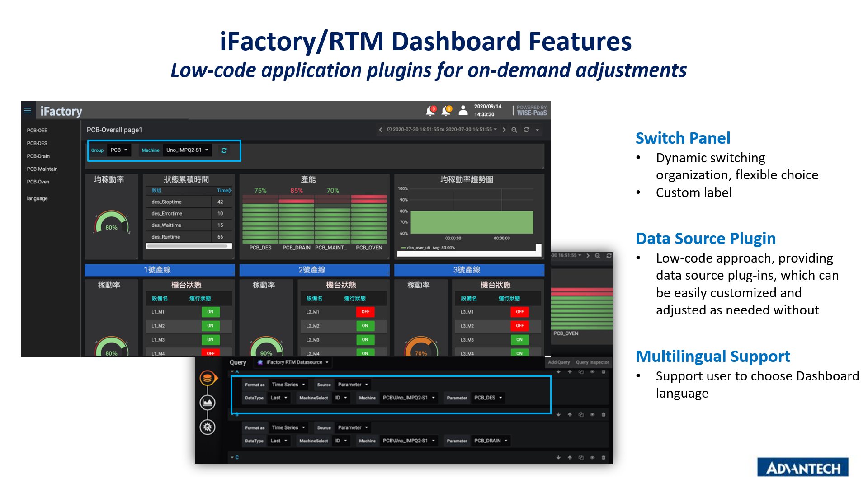Move query B down arrow

559,414
